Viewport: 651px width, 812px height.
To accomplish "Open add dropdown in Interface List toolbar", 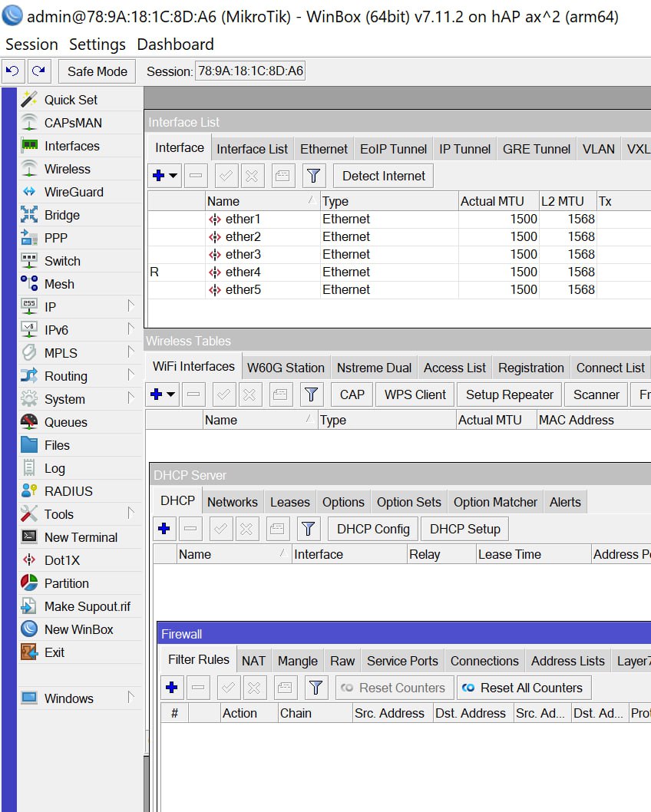I will pyautogui.click(x=173, y=176).
